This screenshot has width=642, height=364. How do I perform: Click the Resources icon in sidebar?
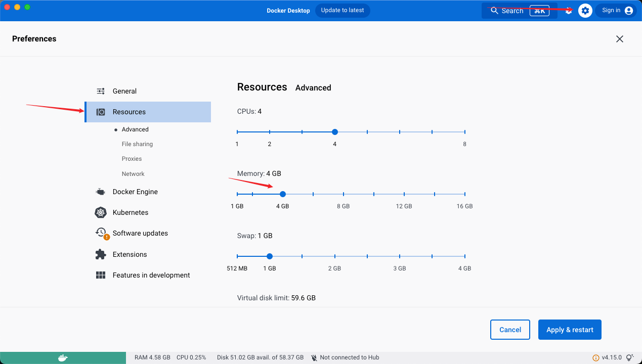101,112
